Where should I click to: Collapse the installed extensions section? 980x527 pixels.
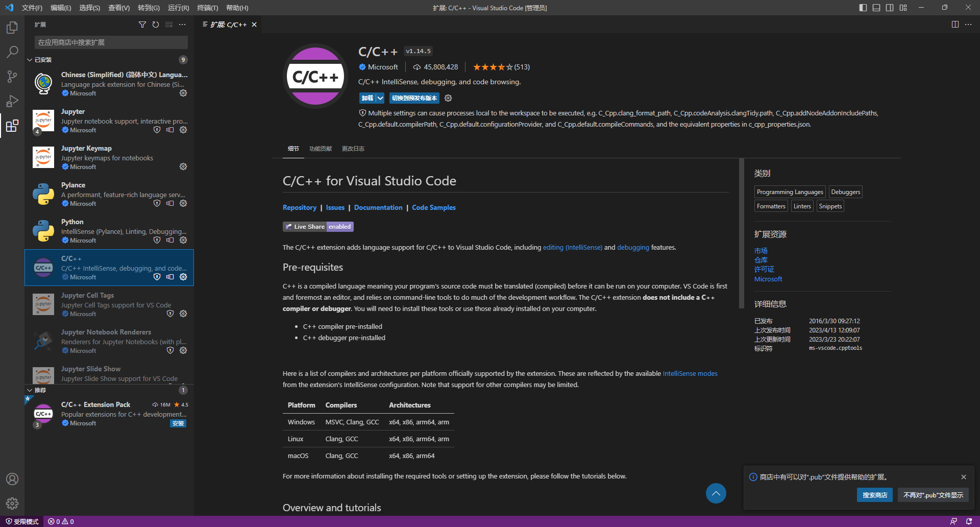30,60
